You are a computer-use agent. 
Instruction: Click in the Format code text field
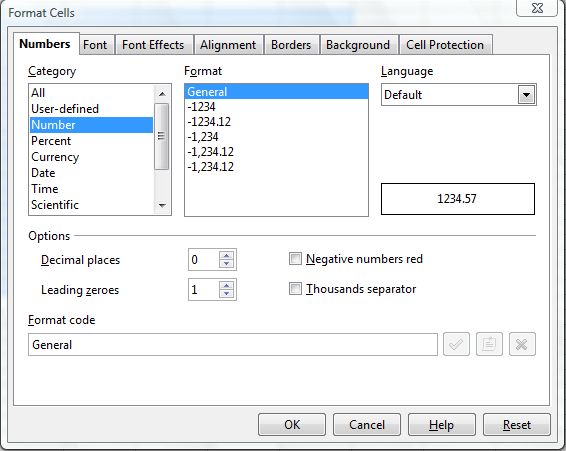(233, 344)
